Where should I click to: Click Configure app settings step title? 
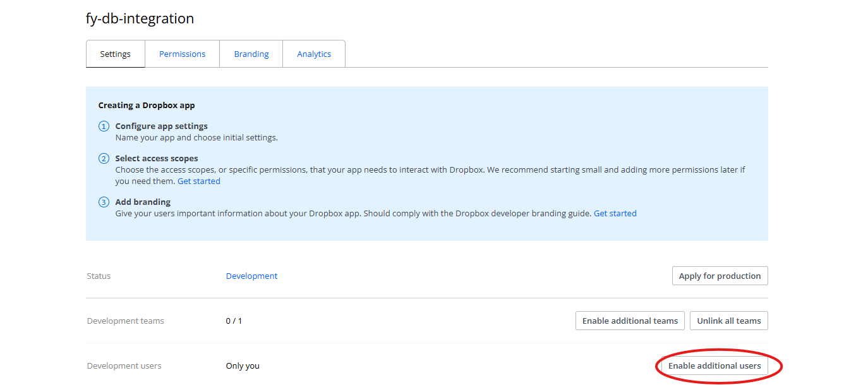tap(161, 126)
